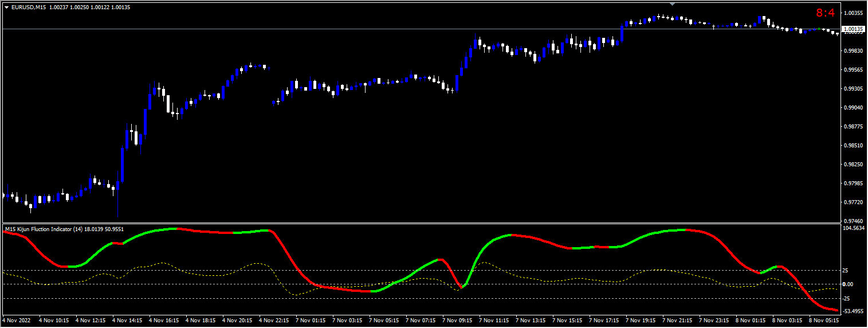Click price level 1.00355 on the price axis

(854, 13)
